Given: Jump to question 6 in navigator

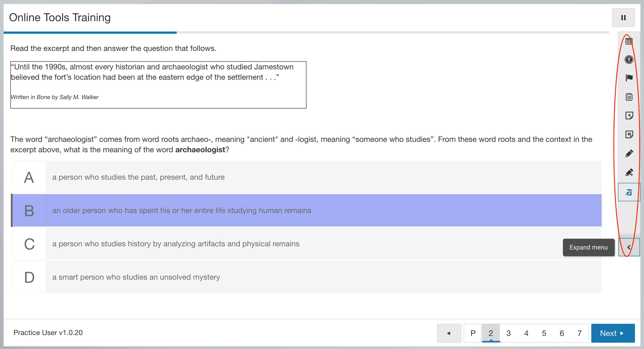Looking at the screenshot, I should pyautogui.click(x=562, y=333).
